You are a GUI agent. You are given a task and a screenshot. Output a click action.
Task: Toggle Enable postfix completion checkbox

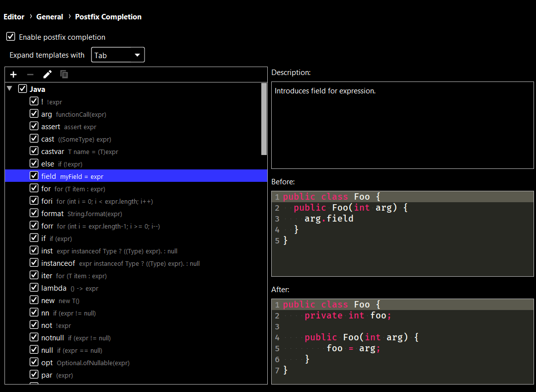click(11, 37)
